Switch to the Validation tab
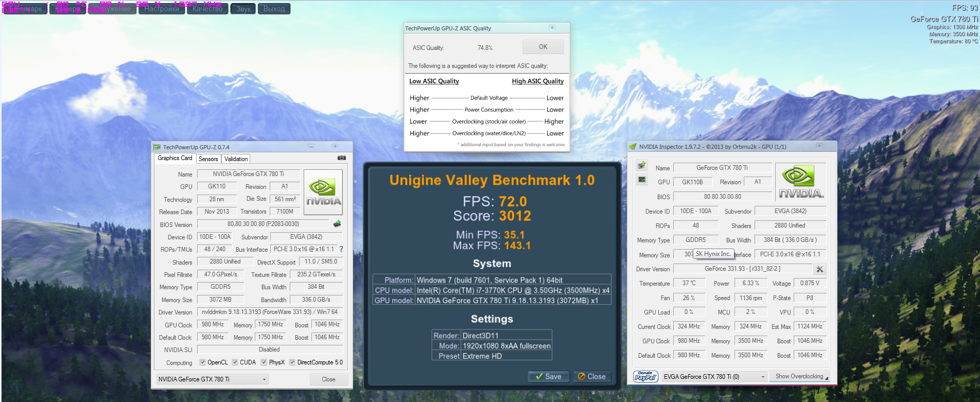 coord(236,159)
